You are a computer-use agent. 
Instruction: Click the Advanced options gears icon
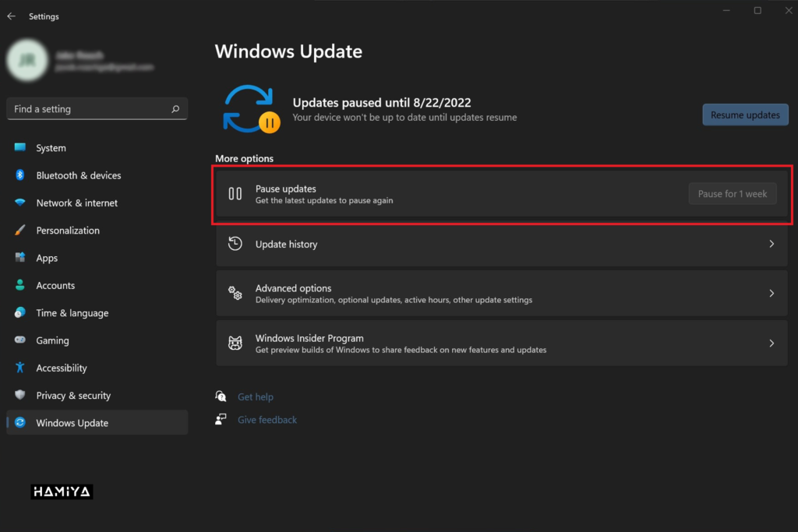point(235,294)
